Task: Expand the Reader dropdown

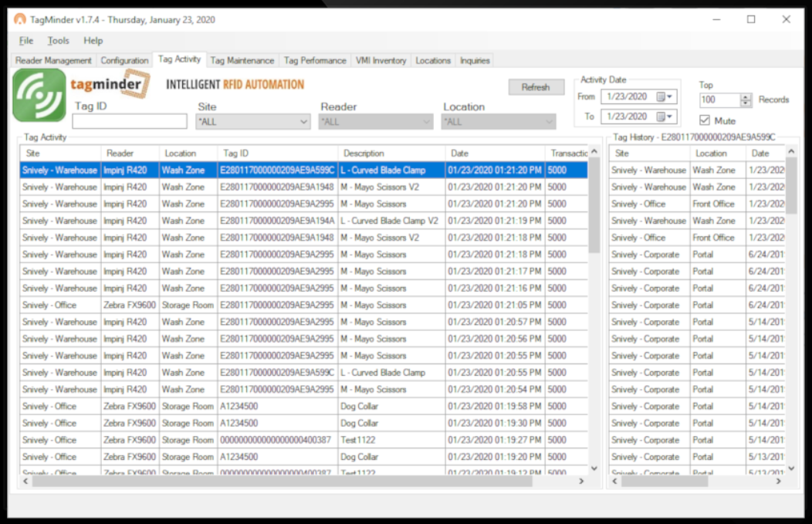Action: point(426,122)
